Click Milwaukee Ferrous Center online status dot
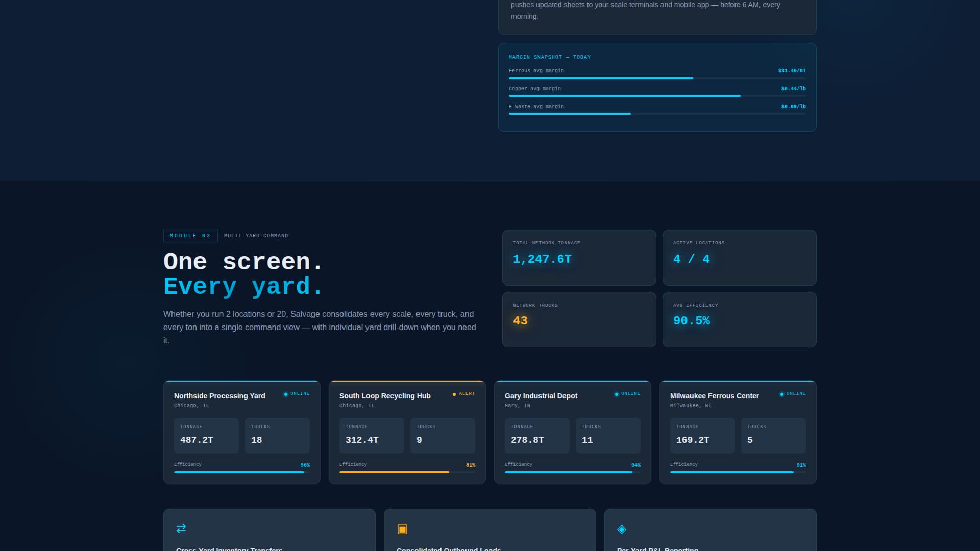 point(782,394)
